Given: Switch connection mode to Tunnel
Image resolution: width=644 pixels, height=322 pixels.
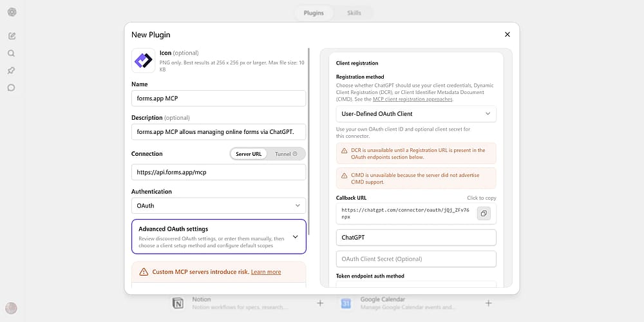Looking at the screenshot, I should [x=286, y=154].
